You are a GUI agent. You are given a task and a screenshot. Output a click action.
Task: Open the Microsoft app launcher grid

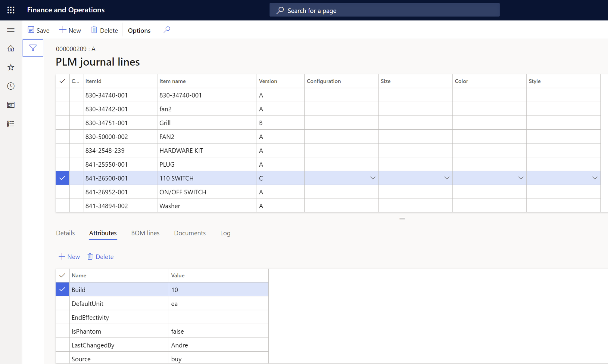11,10
